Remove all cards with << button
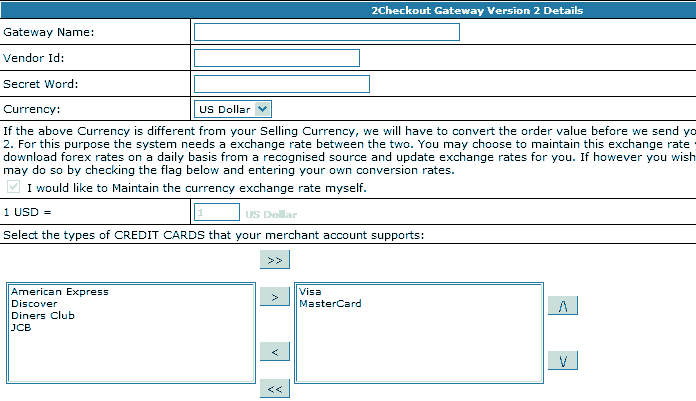This screenshot has height=401, width=696. [x=275, y=389]
